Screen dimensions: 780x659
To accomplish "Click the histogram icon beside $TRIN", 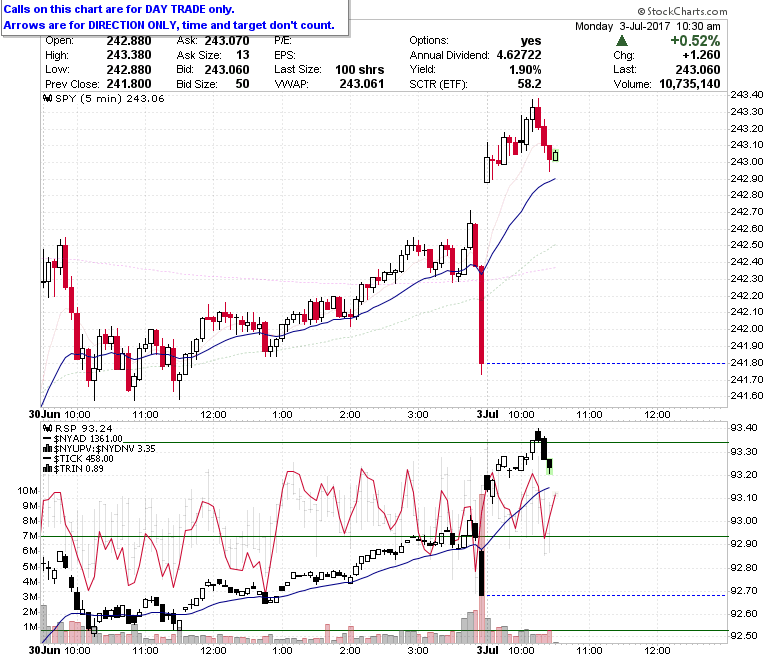I will (x=48, y=469).
